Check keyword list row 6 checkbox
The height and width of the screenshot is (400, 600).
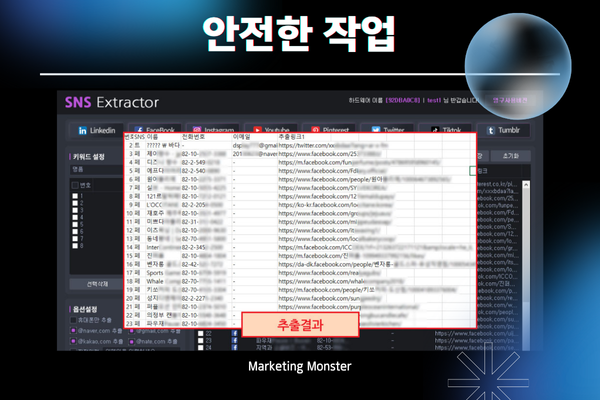click(x=75, y=232)
